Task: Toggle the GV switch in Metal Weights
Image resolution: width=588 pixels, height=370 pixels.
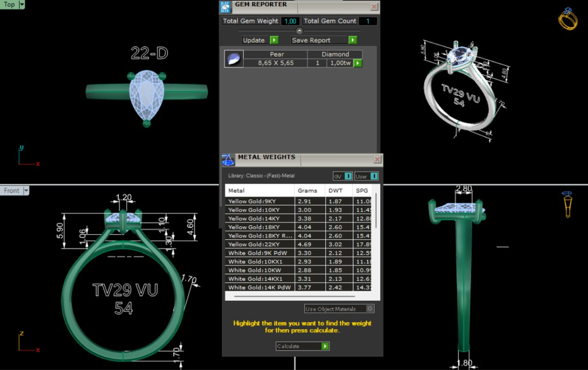Action: click(x=343, y=176)
